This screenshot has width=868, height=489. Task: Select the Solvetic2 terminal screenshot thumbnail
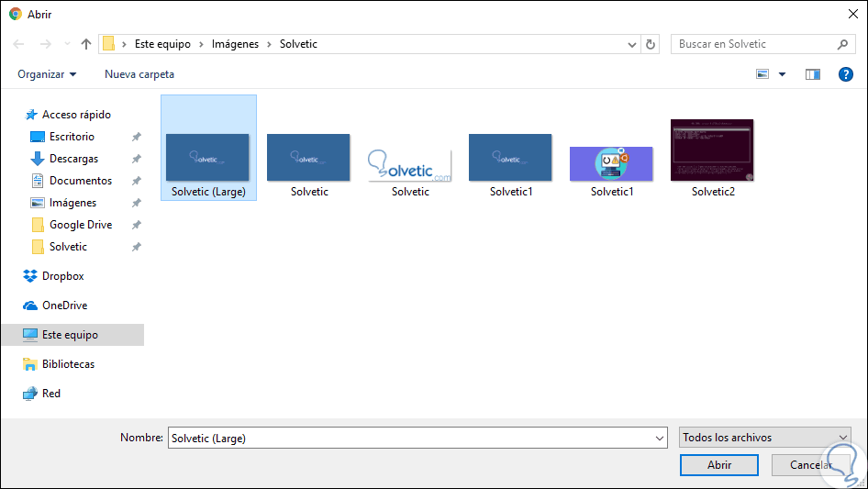click(712, 150)
